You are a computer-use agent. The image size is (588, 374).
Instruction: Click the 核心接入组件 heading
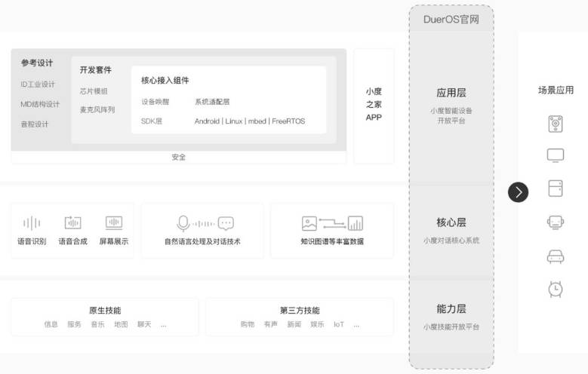165,81
